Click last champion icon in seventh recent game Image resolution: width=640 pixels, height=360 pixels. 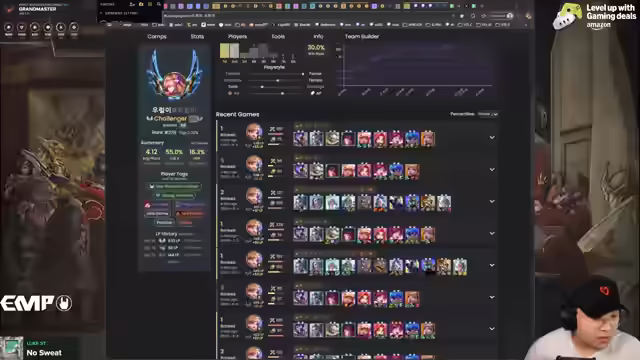tap(428, 330)
